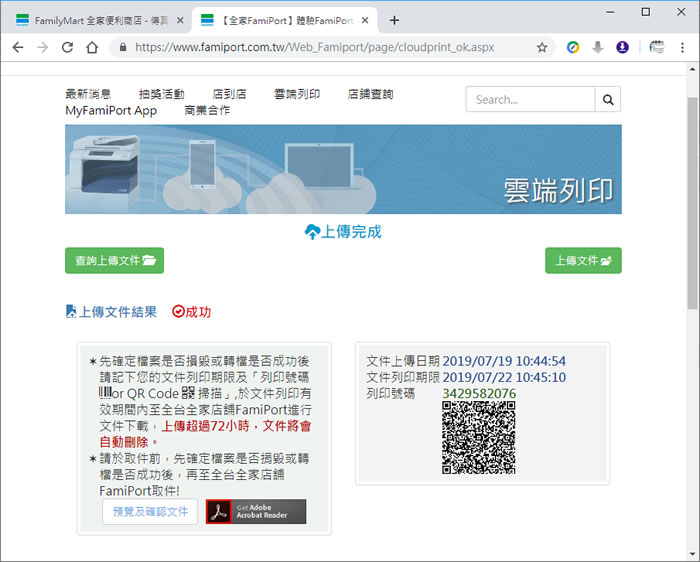
Task: Click the scrollbar up arrow
Action: 692,69
